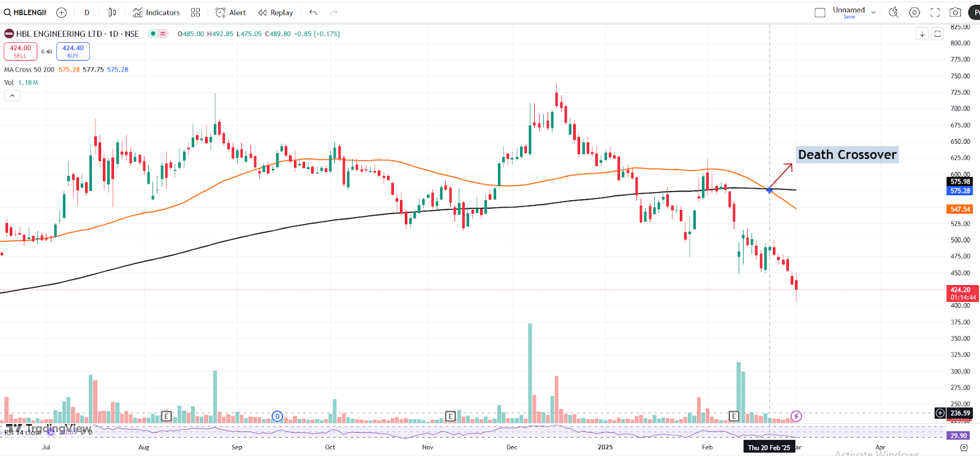Click the blue crossover marker on moving averages
980x456 pixels.
(x=769, y=190)
